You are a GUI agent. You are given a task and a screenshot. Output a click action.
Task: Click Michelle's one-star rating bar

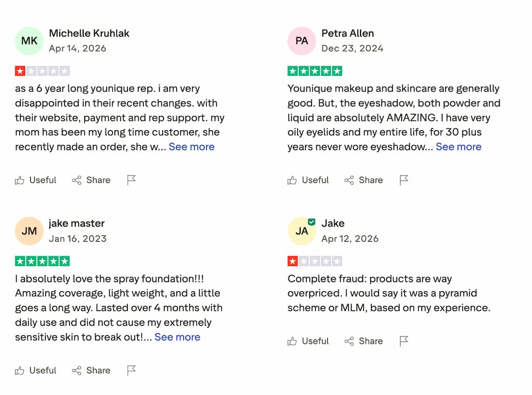click(x=42, y=70)
